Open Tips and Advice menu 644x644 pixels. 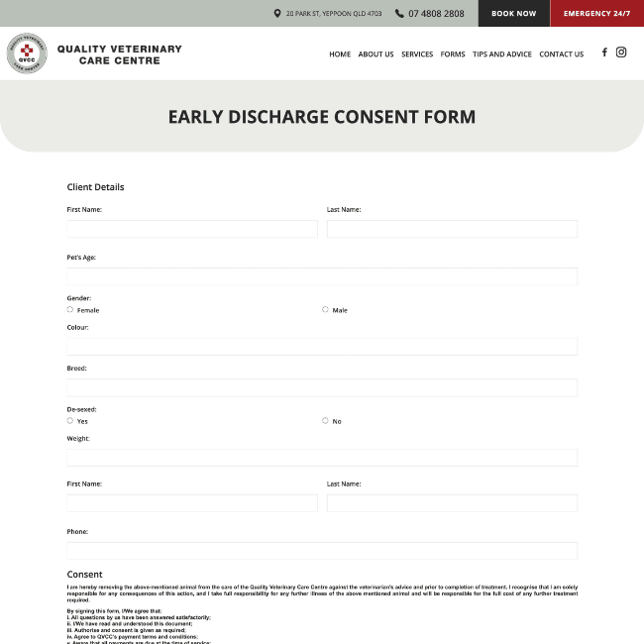point(502,54)
